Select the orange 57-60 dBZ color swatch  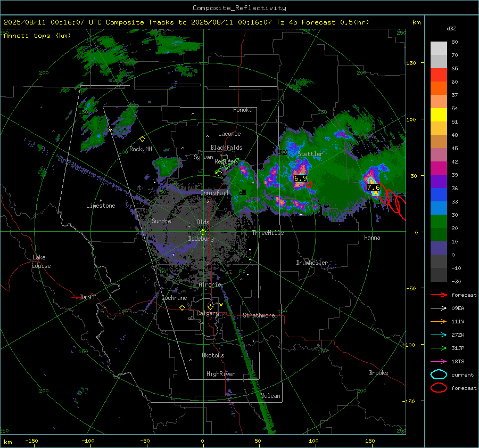click(439, 88)
